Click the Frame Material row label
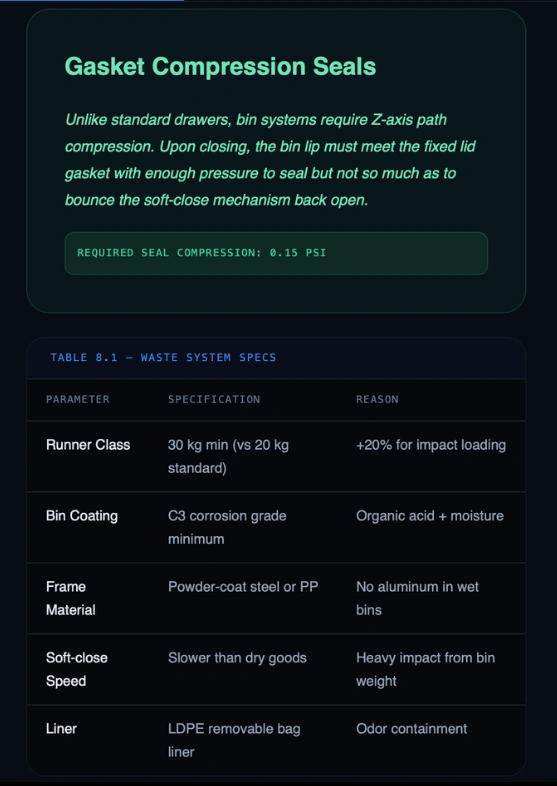The image size is (557, 786). coord(71,598)
